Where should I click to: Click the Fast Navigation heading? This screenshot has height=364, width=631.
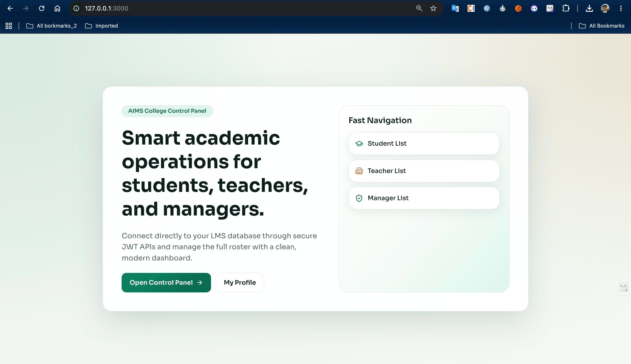coord(380,120)
